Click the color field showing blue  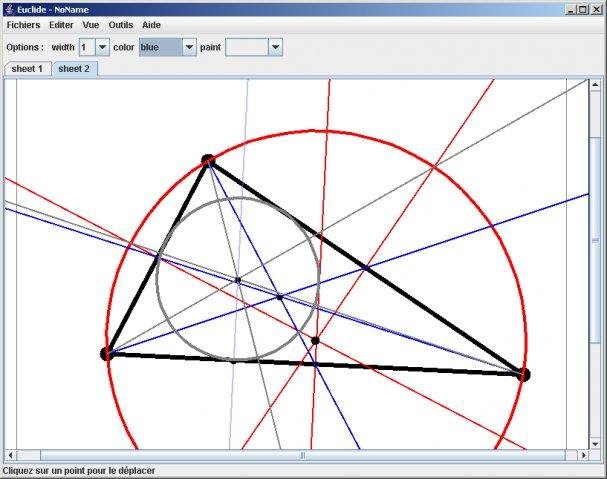pyautogui.click(x=161, y=47)
